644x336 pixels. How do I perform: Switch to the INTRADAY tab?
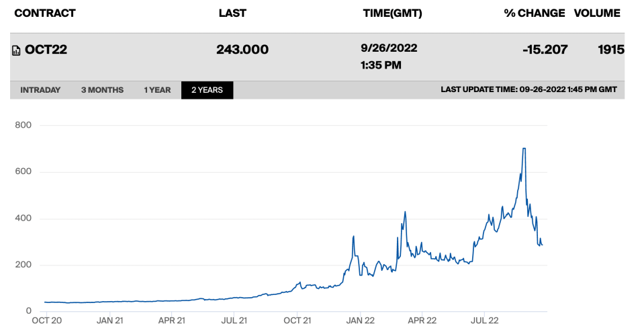[40, 90]
